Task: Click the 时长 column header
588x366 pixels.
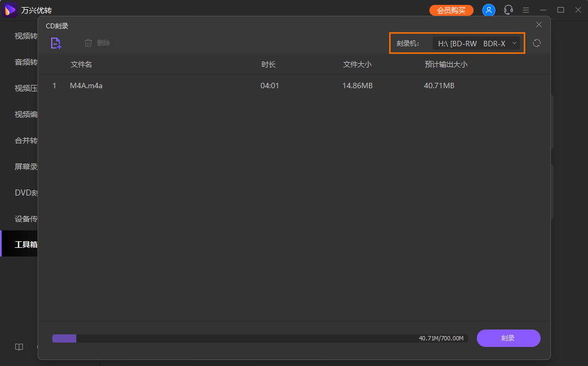Action: click(x=269, y=64)
